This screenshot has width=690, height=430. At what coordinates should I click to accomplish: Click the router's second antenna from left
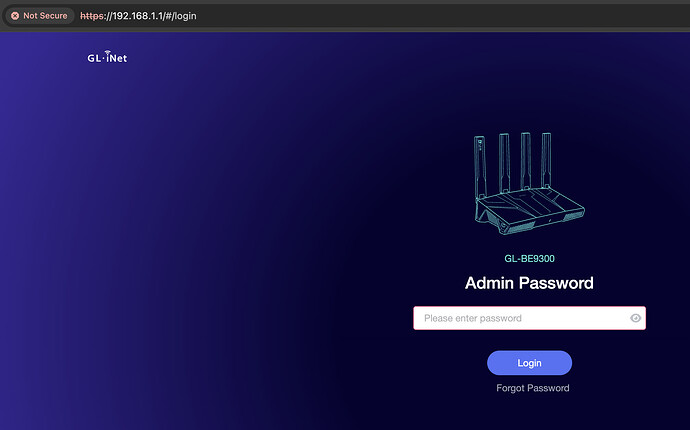coord(504,158)
